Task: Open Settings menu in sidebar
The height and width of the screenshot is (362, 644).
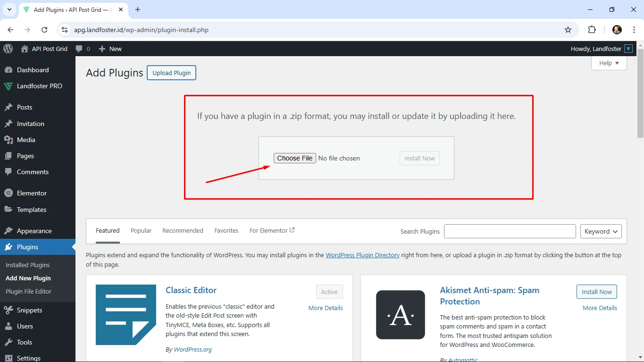Action: pos(29,358)
